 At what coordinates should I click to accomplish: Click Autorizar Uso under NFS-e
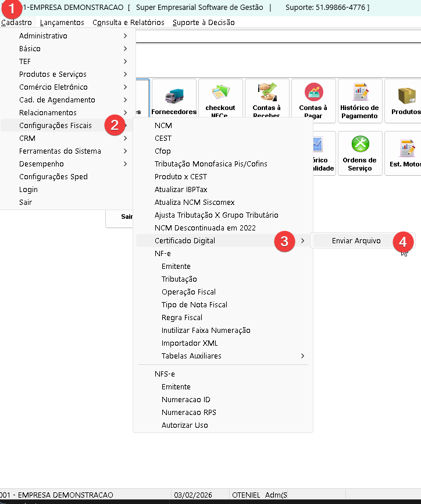click(x=184, y=425)
